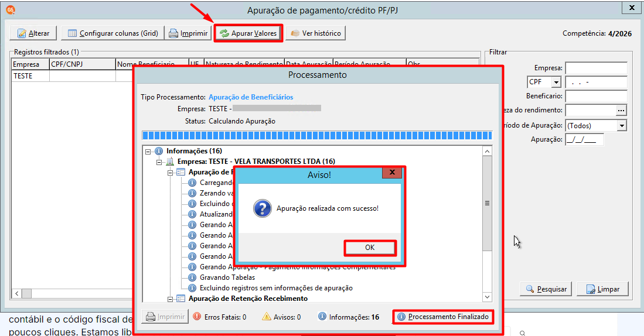Click the Natureza do rendimento ellipsis button
The image size is (644, 336).
621,110
